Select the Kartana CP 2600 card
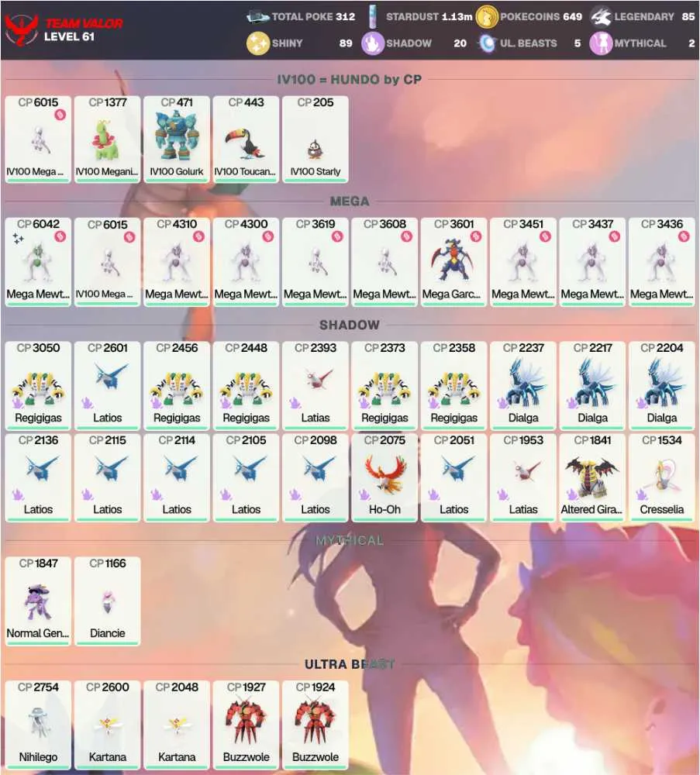This screenshot has width=700, height=775. coord(107,725)
